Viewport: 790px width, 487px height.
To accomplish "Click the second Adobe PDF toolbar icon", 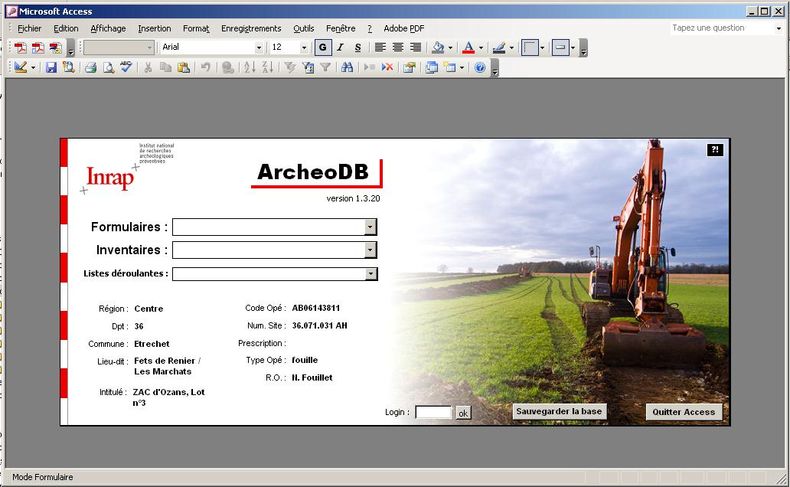I will pos(38,48).
